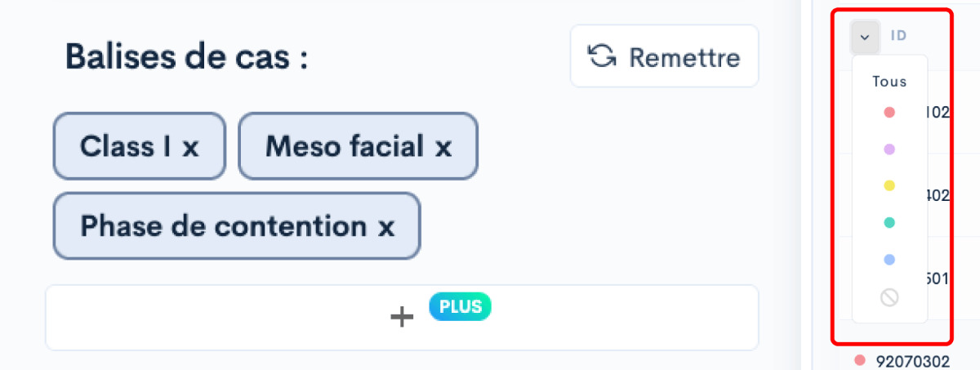Filter by red color dot
The width and height of the screenshot is (980, 370).
point(889,112)
